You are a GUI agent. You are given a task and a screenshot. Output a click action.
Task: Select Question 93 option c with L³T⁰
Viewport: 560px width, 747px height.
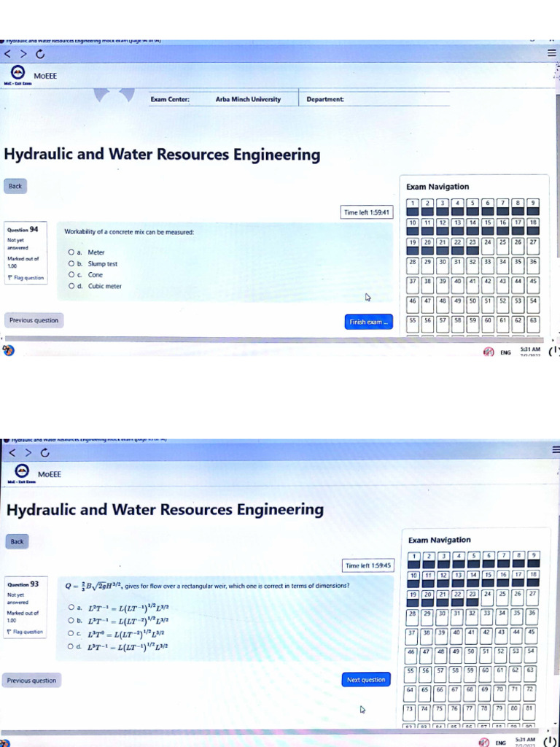(x=72, y=634)
